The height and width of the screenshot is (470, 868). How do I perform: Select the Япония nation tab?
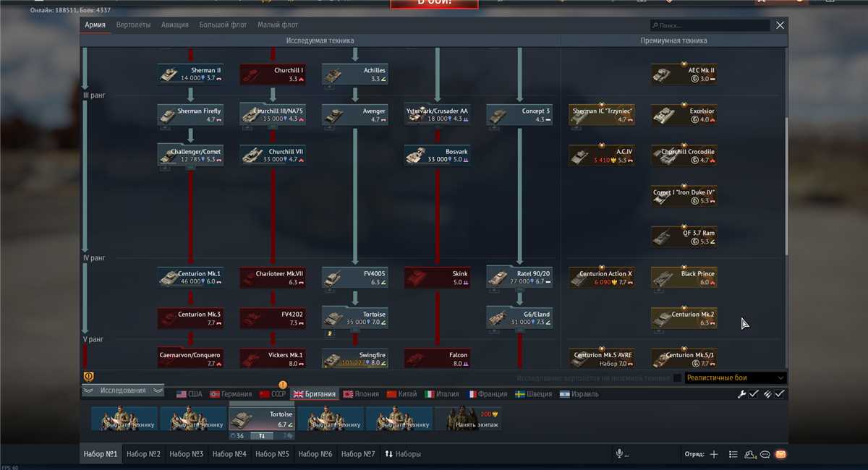tap(361, 394)
